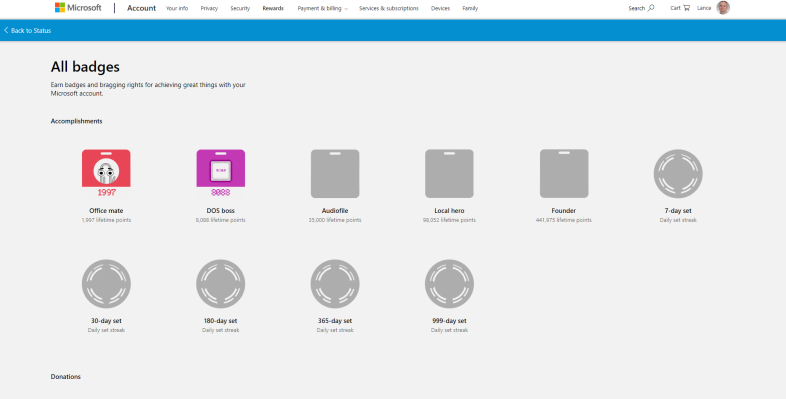Open Services & subscriptions menu item
Image resolution: width=786 pixels, height=399 pixels.
tap(389, 9)
